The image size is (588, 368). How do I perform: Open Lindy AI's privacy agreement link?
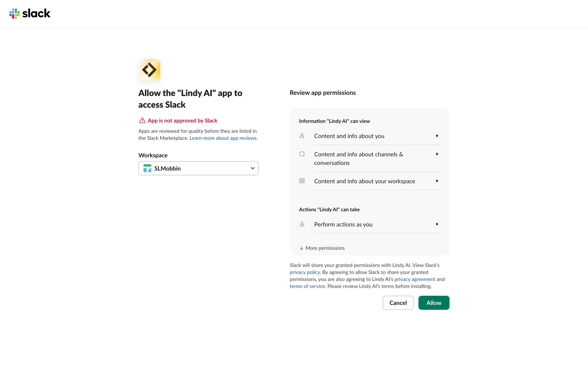click(x=415, y=279)
